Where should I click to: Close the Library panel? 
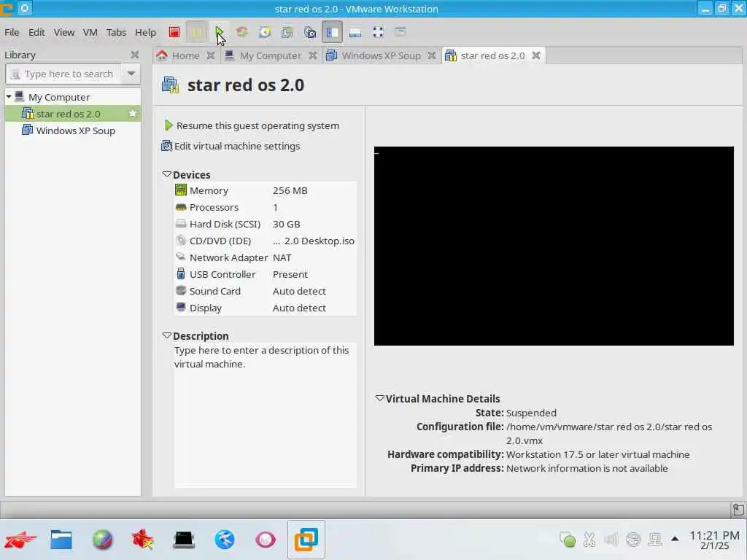click(135, 55)
